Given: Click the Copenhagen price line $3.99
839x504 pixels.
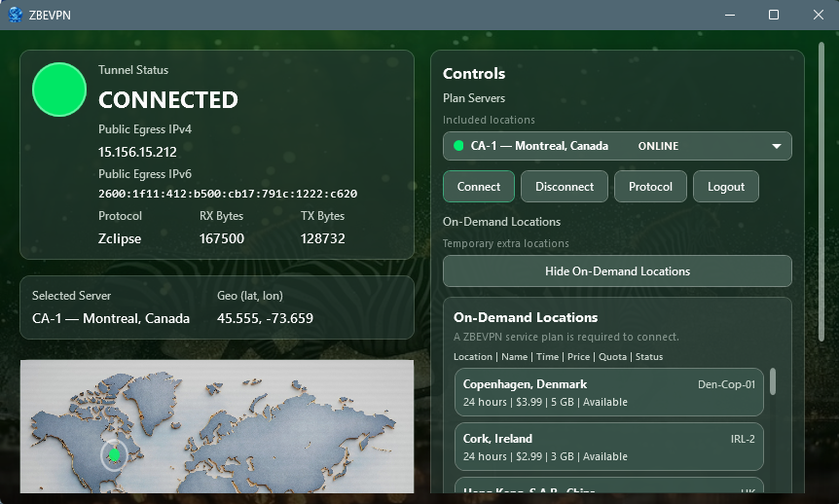Looking at the screenshot, I should (545, 402).
